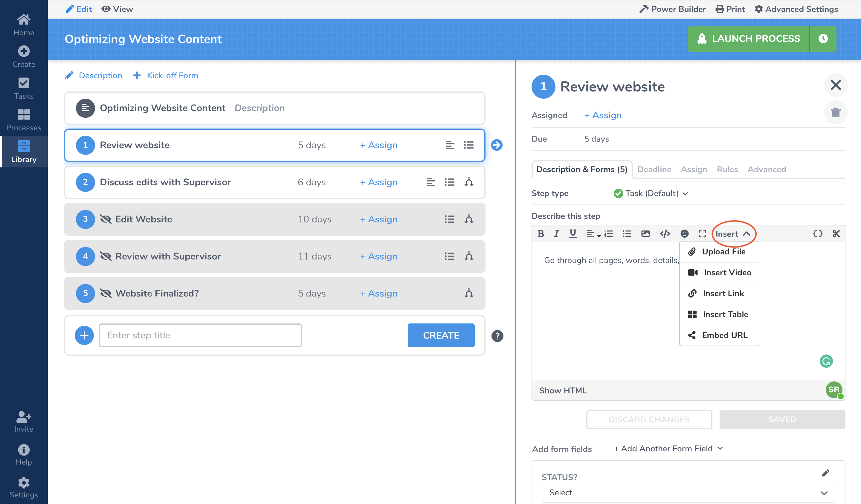
Task: Click the image insert icon
Action: 645,233
